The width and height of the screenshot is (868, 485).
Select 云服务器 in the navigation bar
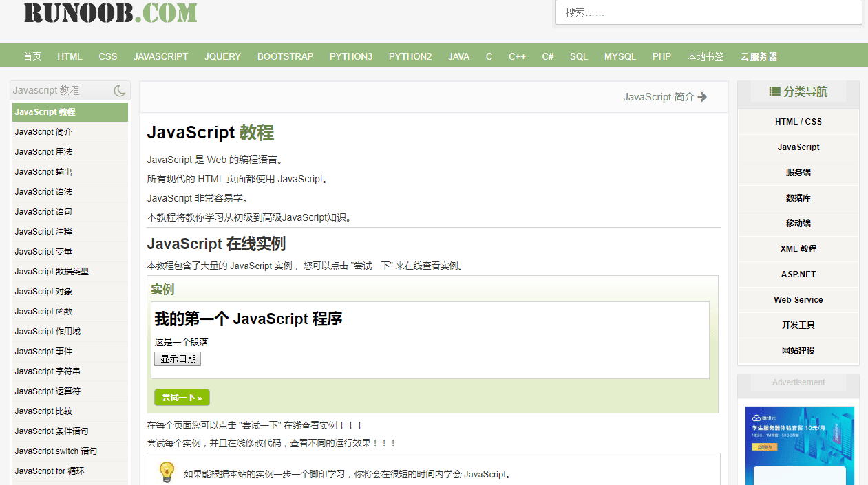pyautogui.click(x=759, y=56)
